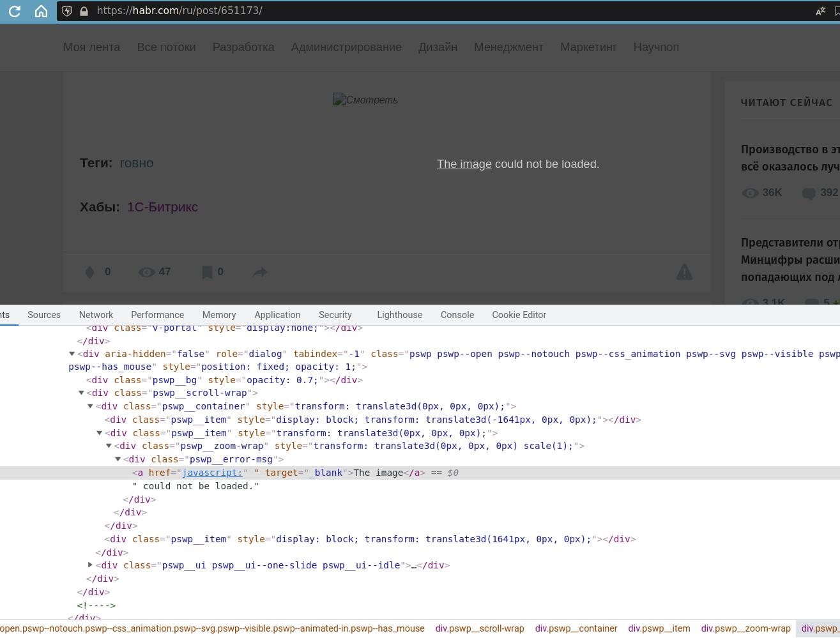Switch to the Sources tab
This screenshot has height=638, width=840.
click(44, 315)
